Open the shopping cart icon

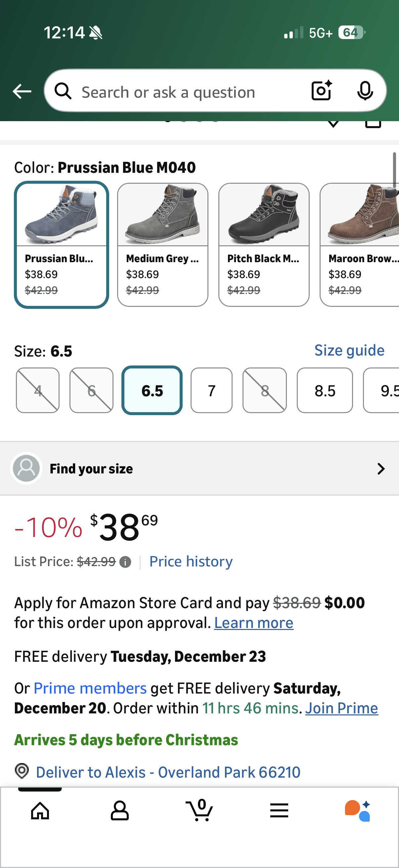point(199,810)
